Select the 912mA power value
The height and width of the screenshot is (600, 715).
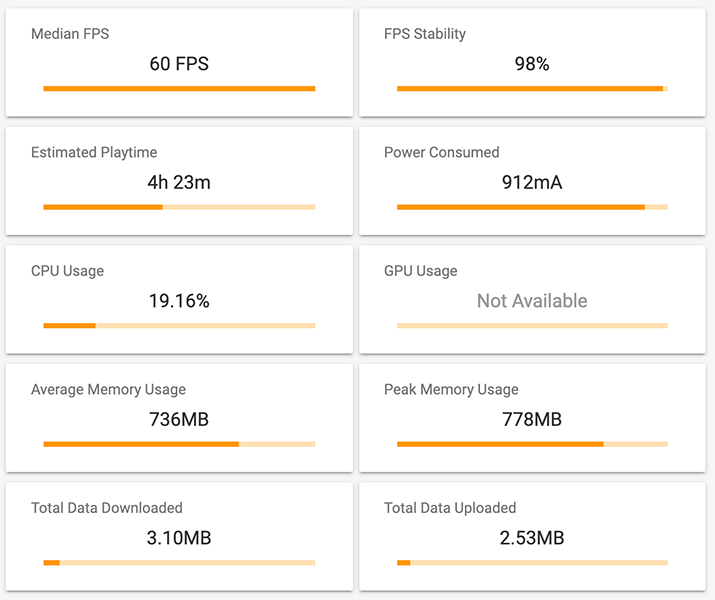(532, 182)
